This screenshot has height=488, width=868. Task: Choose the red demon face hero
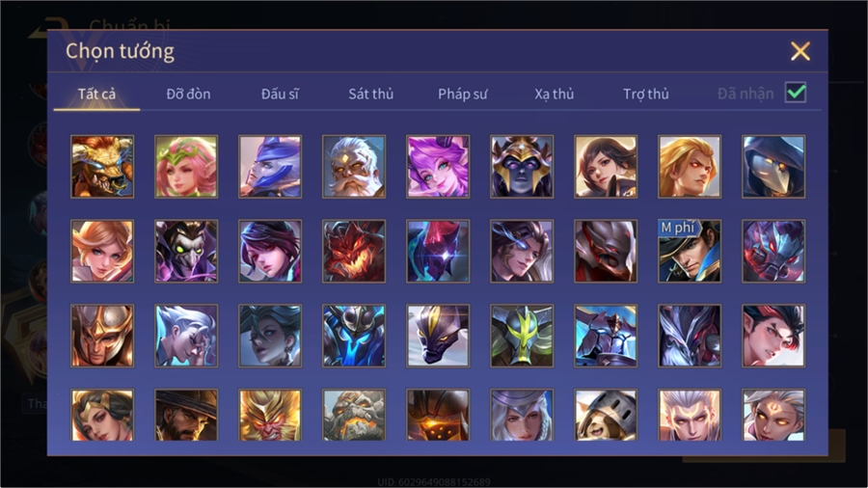click(354, 251)
